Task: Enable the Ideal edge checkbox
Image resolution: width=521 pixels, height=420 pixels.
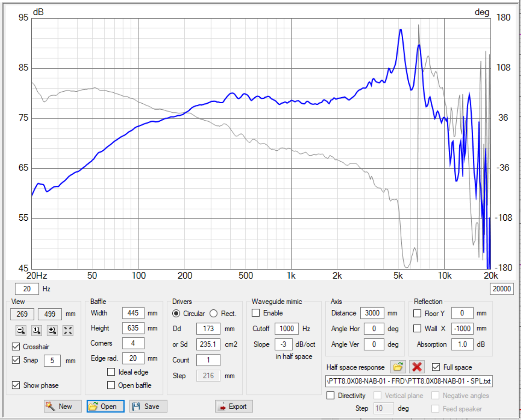Action: point(111,372)
